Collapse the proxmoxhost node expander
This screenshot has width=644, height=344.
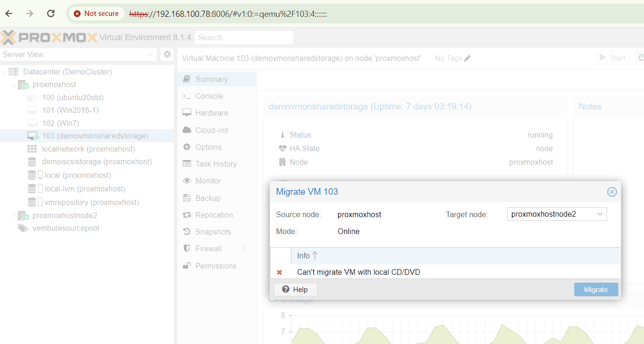(14, 84)
